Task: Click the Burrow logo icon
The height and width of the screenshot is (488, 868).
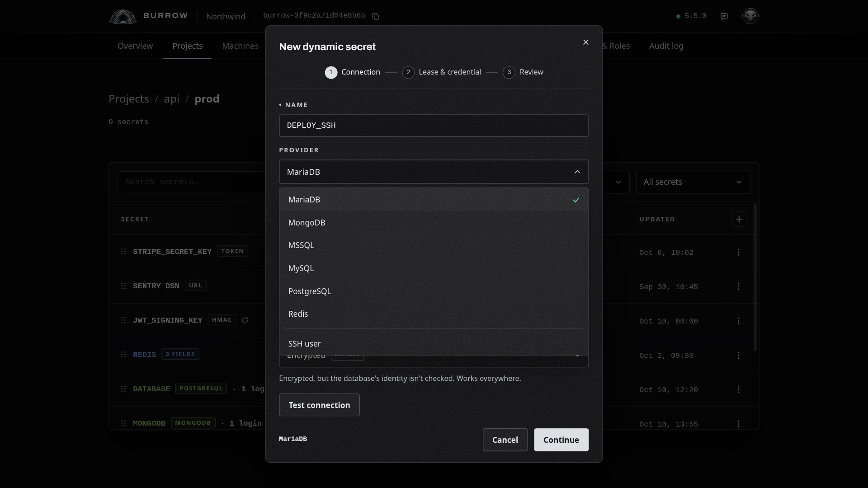Action: point(123,16)
